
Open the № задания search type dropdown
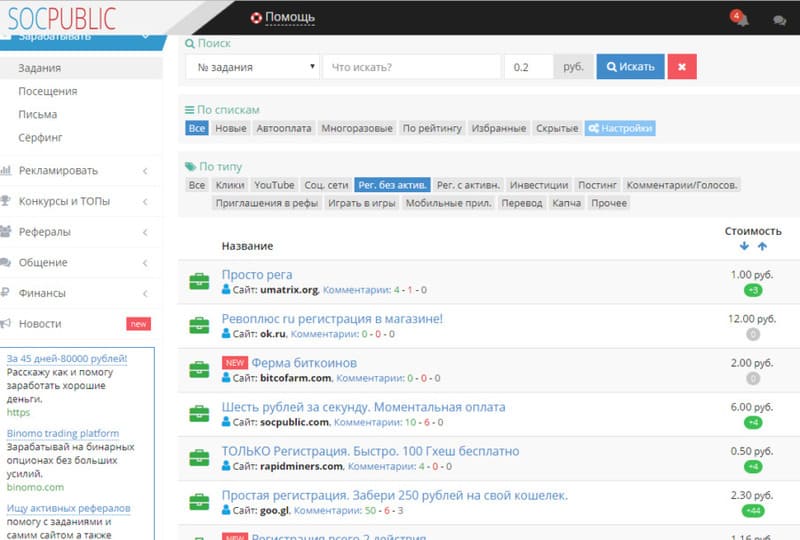(252, 67)
